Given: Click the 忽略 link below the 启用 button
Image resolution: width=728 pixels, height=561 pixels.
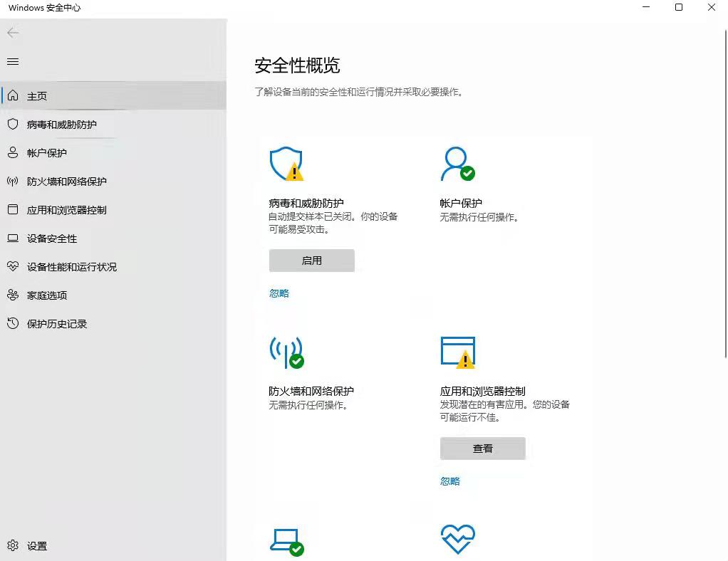Looking at the screenshot, I should (x=279, y=293).
